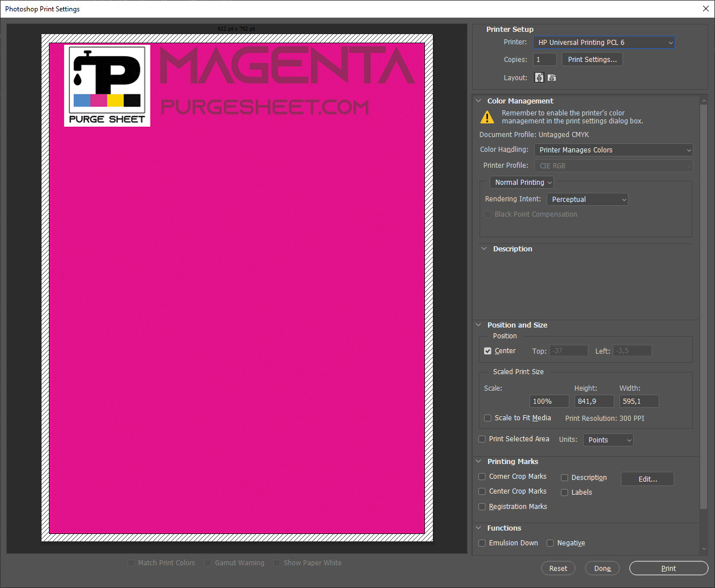715x588 pixels.
Task: Collapse the Color Management section
Action: [478, 101]
